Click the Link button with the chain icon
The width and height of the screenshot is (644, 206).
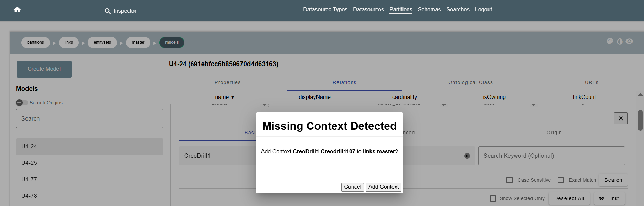point(609,198)
